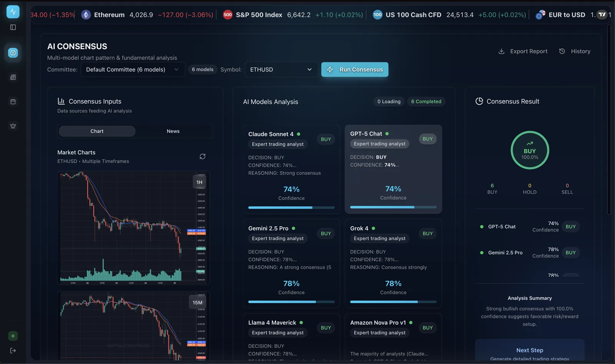615x364 pixels.
Task: Open the AI consensus brain icon
Action: pyautogui.click(x=13, y=53)
